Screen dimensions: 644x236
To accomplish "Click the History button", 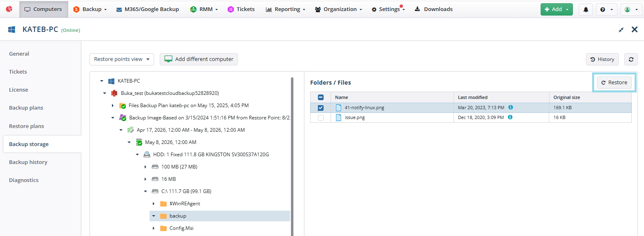I will click(602, 59).
